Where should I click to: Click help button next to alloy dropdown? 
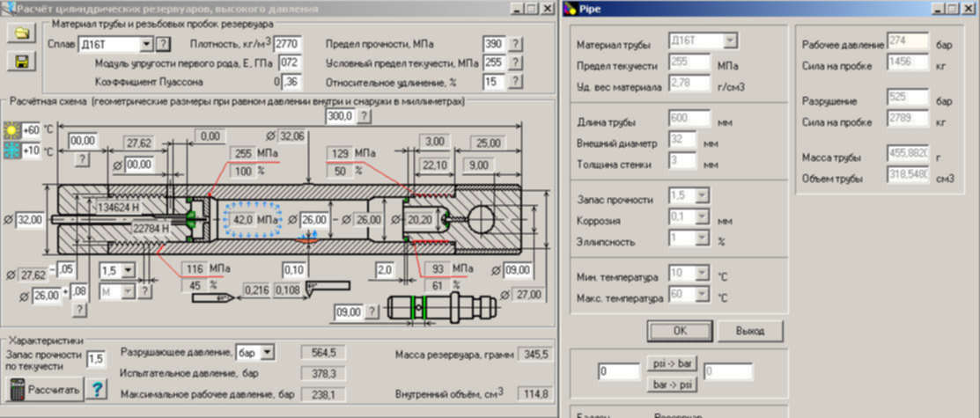click(163, 44)
